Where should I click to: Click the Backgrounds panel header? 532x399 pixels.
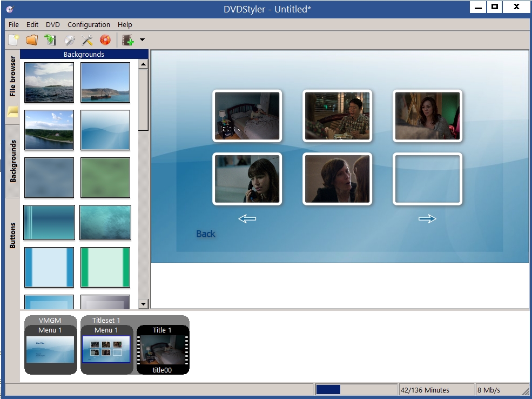(84, 54)
